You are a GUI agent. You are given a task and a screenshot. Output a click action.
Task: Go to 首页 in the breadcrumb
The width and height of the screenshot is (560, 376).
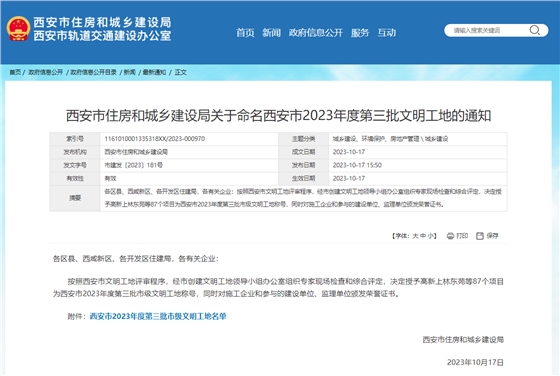[x=15, y=72]
